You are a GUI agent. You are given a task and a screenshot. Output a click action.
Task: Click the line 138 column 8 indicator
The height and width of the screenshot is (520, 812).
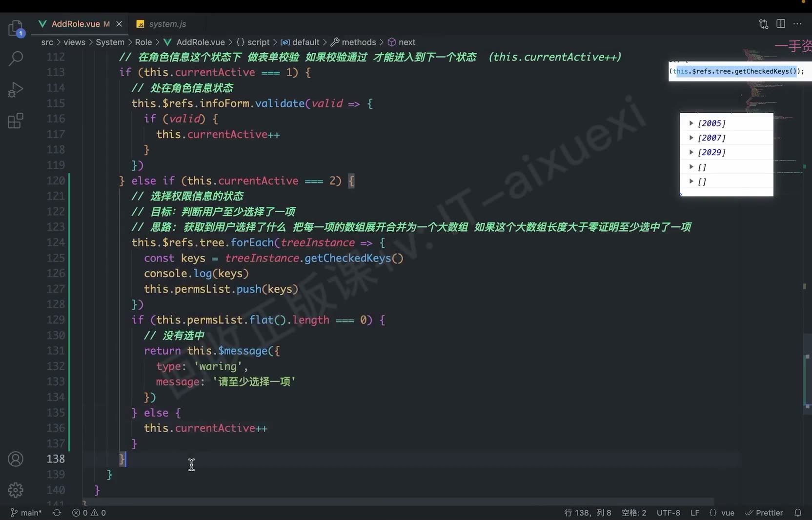588,513
